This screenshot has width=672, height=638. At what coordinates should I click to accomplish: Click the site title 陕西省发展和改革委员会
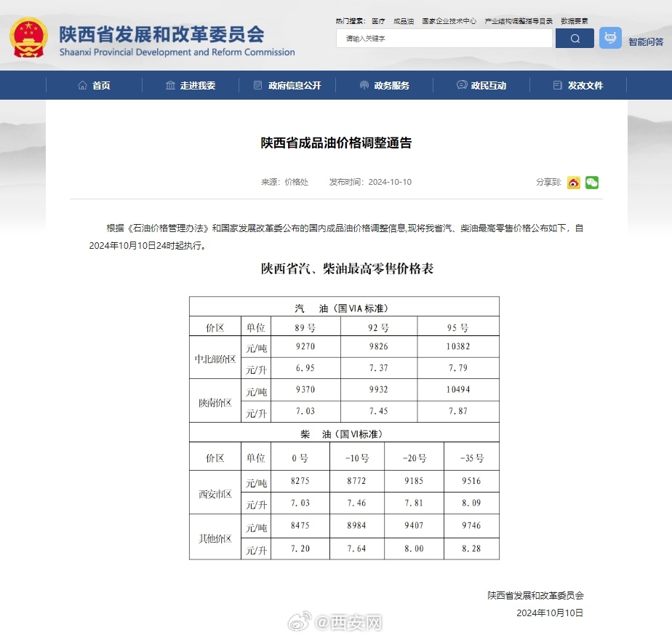tap(161, 34)
